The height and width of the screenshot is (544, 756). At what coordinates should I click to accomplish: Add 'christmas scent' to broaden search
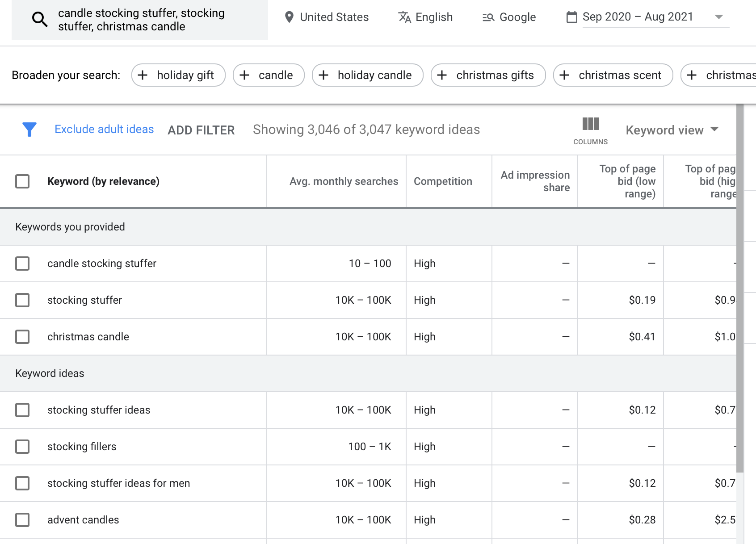[613, 75]
